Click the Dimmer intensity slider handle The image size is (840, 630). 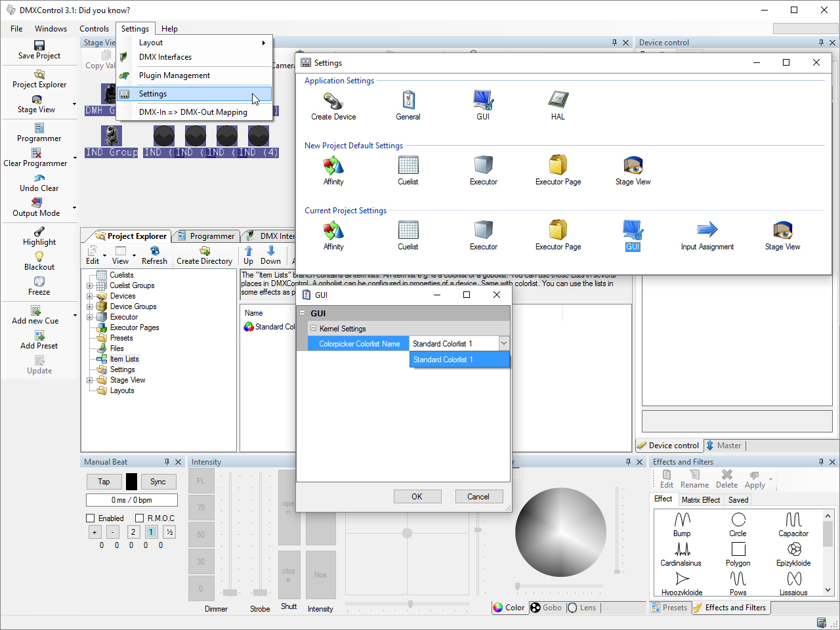pos(230,593)
